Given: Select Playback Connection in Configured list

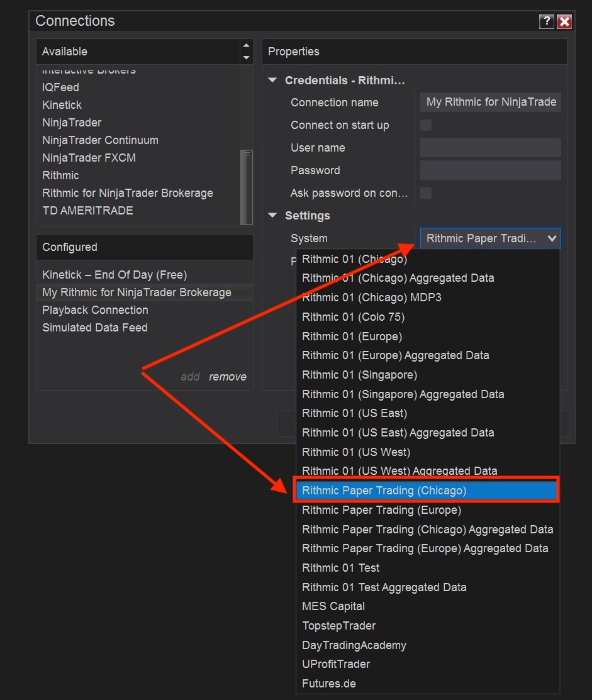Looking at the screenshot, I should (x=95, y=310).
